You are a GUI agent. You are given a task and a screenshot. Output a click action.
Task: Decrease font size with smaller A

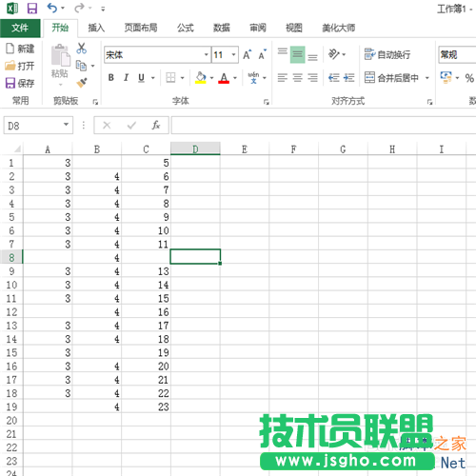(262, 54)
